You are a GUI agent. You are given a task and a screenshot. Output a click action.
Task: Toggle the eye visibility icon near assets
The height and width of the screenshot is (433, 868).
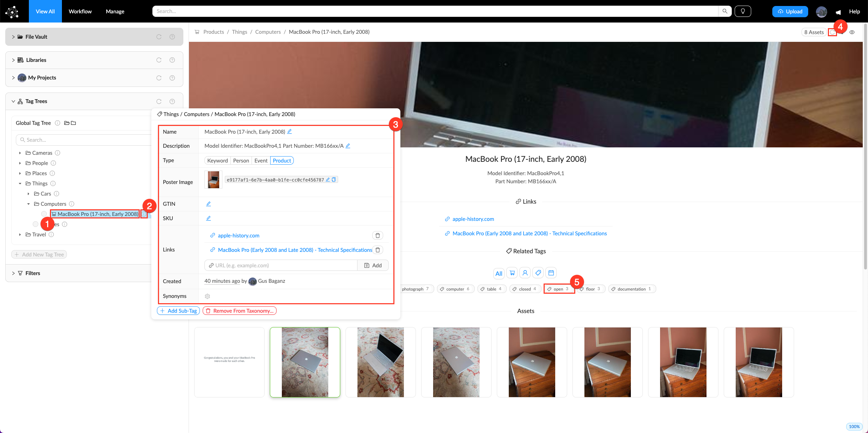pyautogui.click(x=852, y=32)
